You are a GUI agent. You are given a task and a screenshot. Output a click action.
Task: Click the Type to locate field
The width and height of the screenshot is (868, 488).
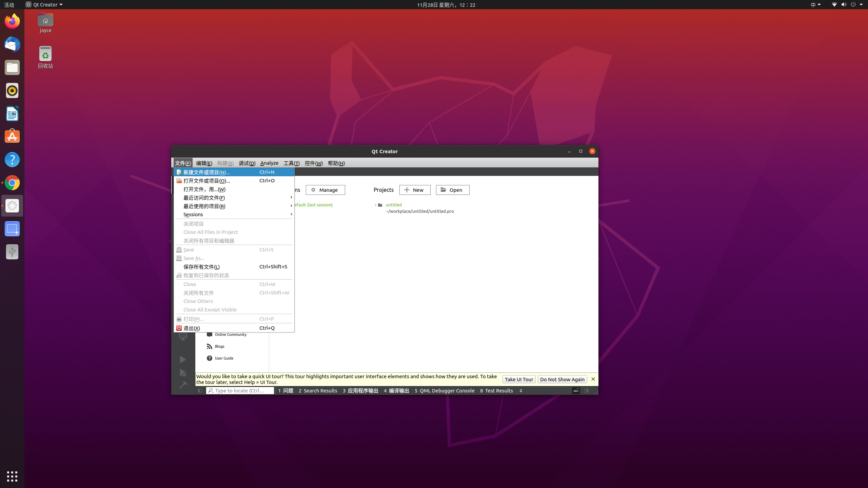[x=240, y=391]
